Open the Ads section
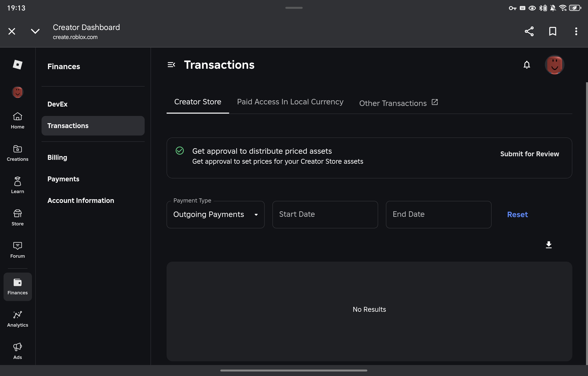 [18, 351]
